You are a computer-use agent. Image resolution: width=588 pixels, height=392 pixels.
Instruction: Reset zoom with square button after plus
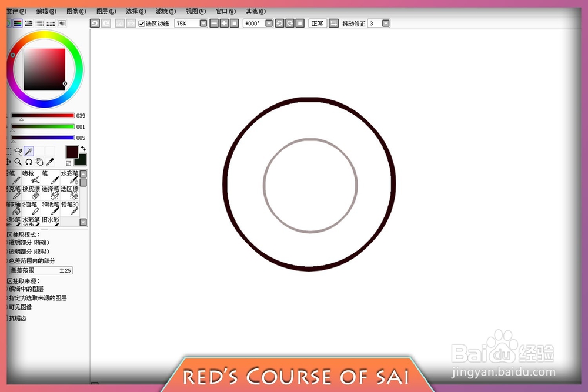tap(235, 24)
